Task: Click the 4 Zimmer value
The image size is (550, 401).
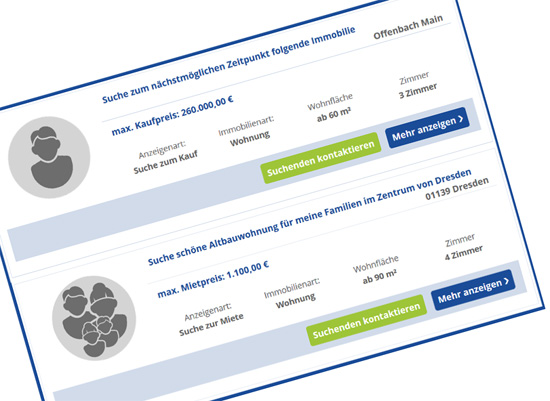Action: click(x=464, y=253)
